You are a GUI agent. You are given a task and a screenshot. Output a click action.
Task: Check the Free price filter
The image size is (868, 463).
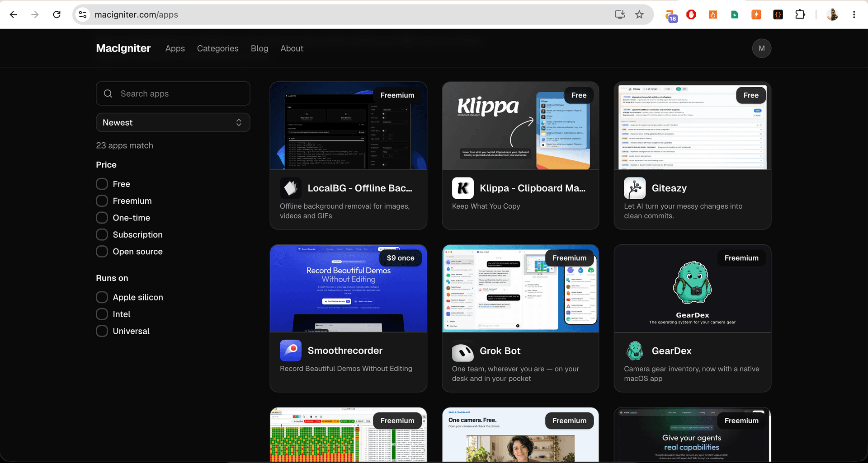point(102,184)
